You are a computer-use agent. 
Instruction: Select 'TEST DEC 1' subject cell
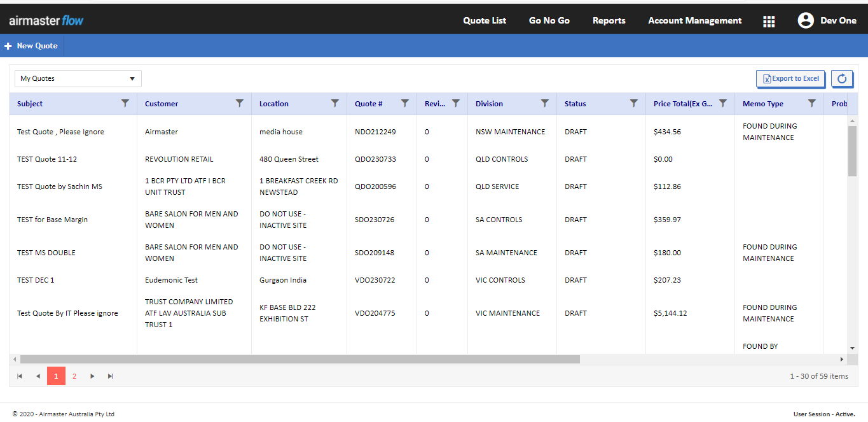tap(73, 280)
